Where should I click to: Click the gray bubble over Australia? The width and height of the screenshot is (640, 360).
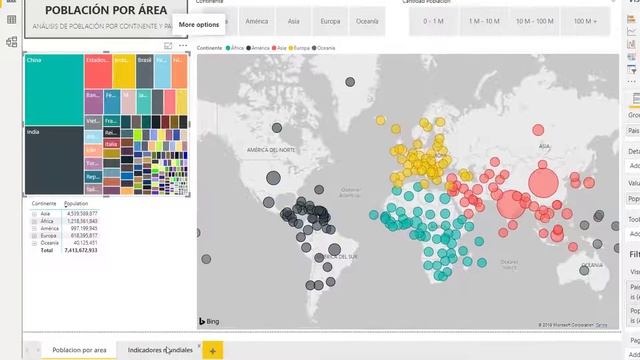coord(584,270)
